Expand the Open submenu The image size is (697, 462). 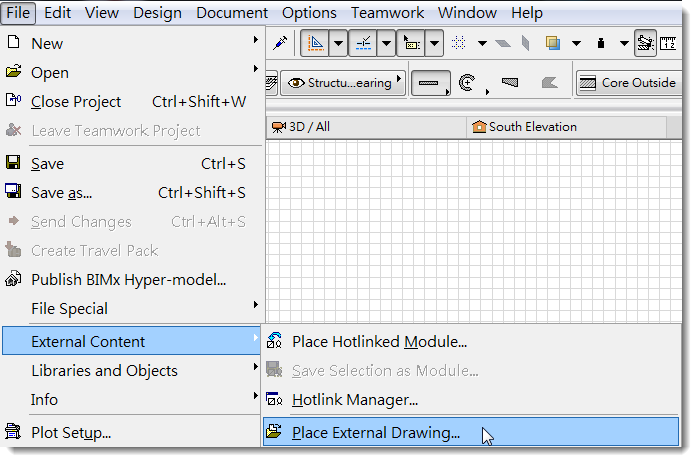pyautogui.click(x=132, y=72)
